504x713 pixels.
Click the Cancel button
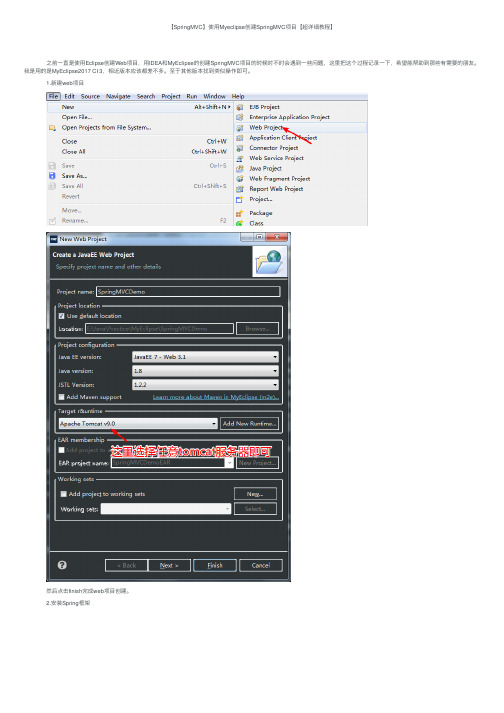[x=261, y=565]
